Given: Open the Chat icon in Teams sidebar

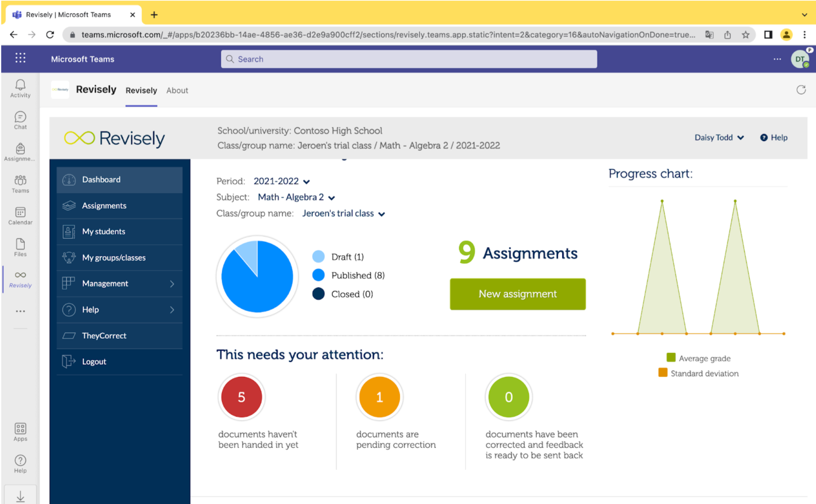Looking at the screenshot, I should [x=20, y=119].
